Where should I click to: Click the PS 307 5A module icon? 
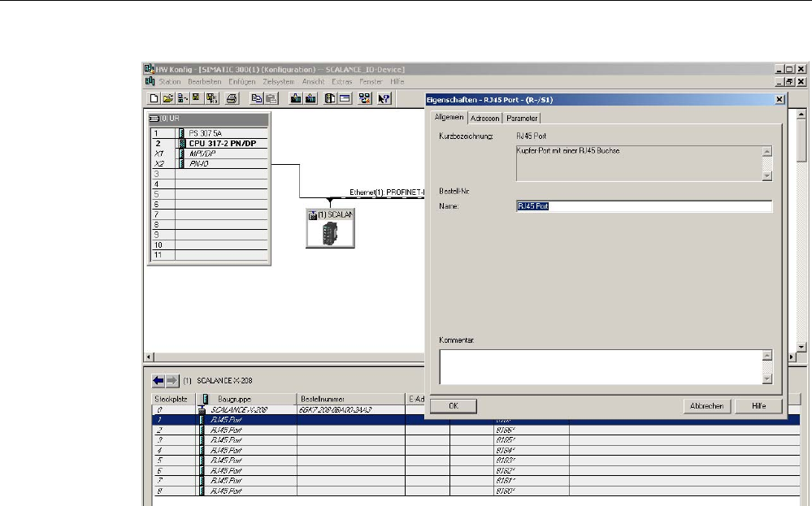[181, 133]
